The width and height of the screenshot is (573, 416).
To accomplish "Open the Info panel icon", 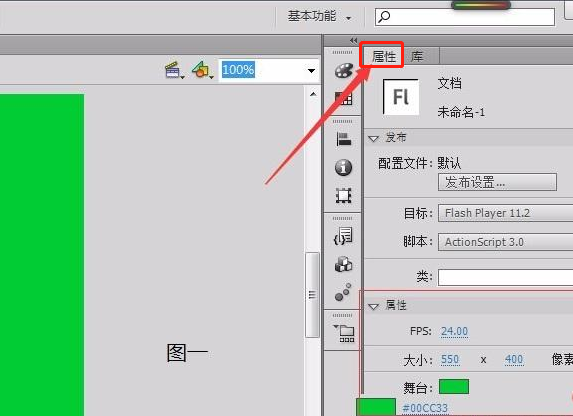I will pos(344,167).
